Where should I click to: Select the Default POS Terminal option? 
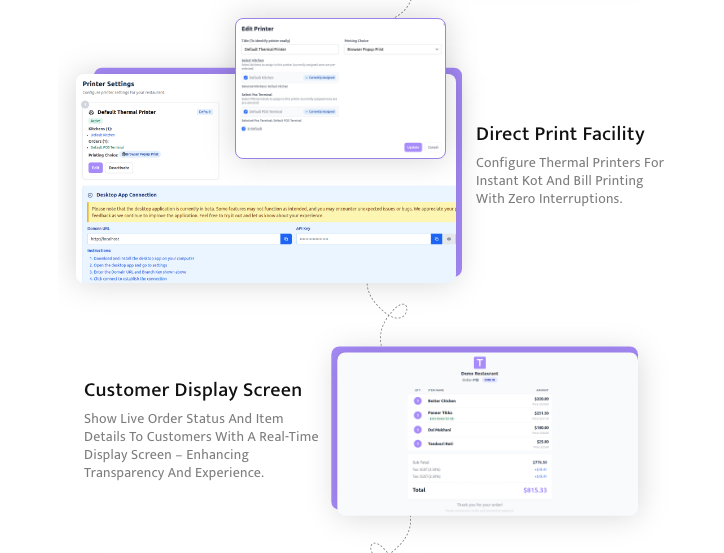tap(245, 111)
